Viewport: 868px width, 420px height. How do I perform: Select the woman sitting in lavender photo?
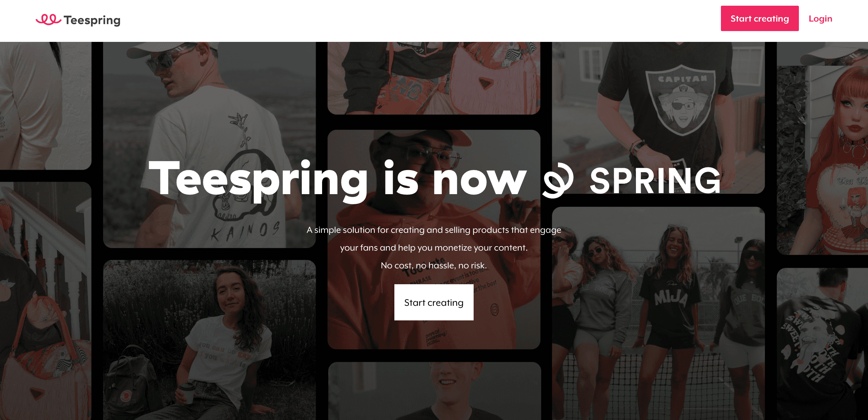coord(209,340)
